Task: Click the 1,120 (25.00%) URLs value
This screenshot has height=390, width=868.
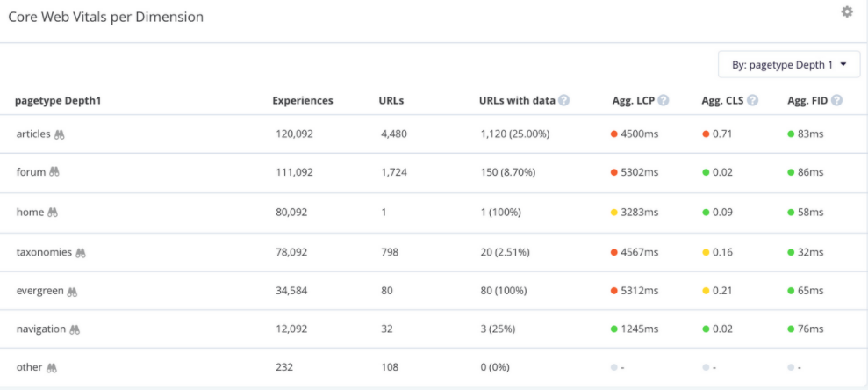Action: point(514,134)
